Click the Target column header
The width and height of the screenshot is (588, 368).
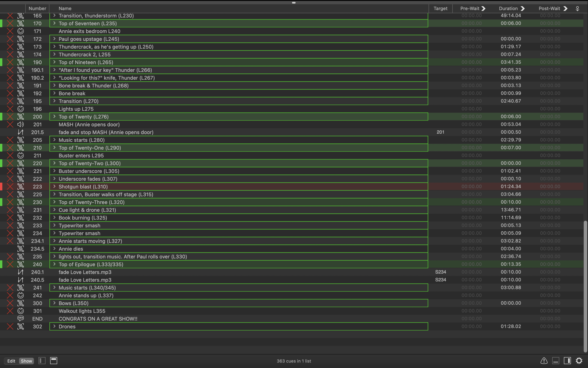(440, 8)
